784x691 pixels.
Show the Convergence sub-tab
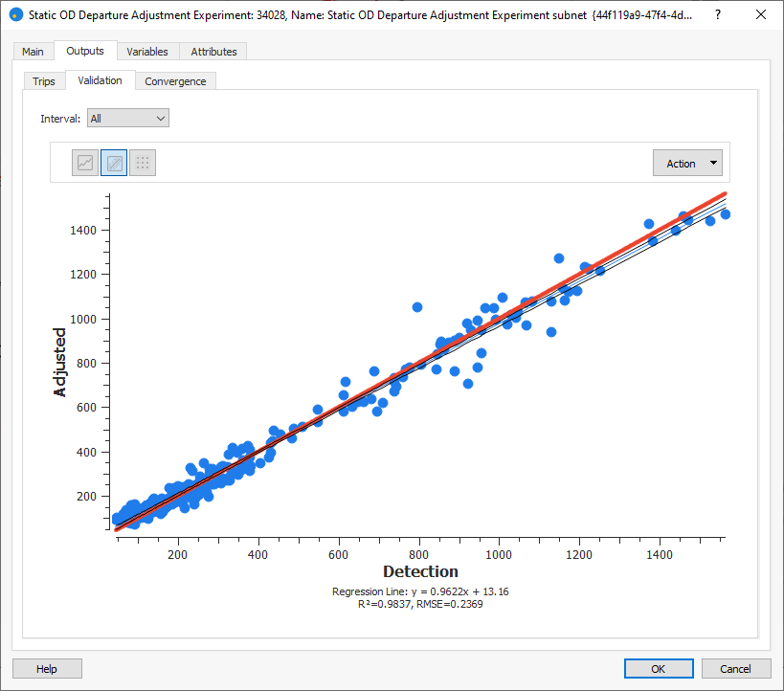click(x=175, y=81)
